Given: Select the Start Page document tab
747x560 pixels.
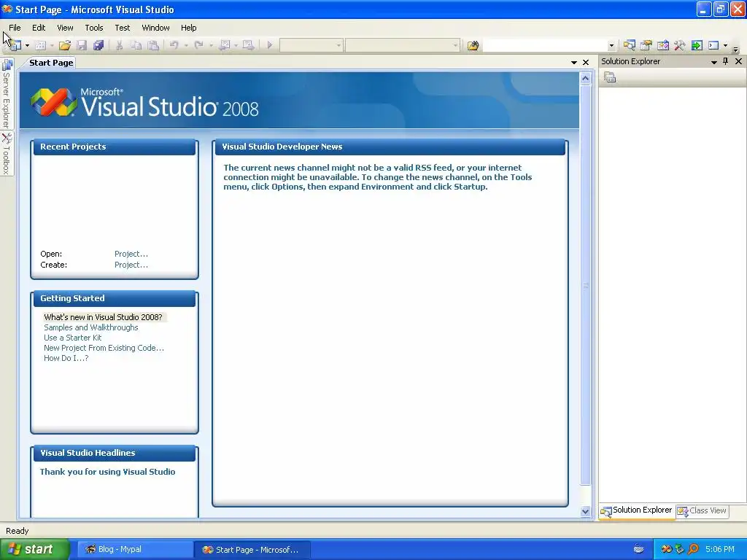Looking at the screenshot, I should 51,63.
